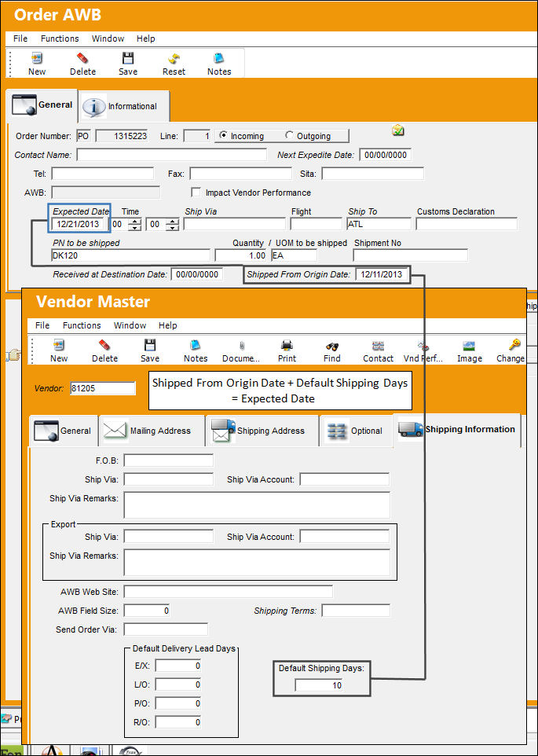Click Image icon in Vendor Master toolbar
Image resolution: width=538 pixels, height=756 pixels.
pos(469,346)
